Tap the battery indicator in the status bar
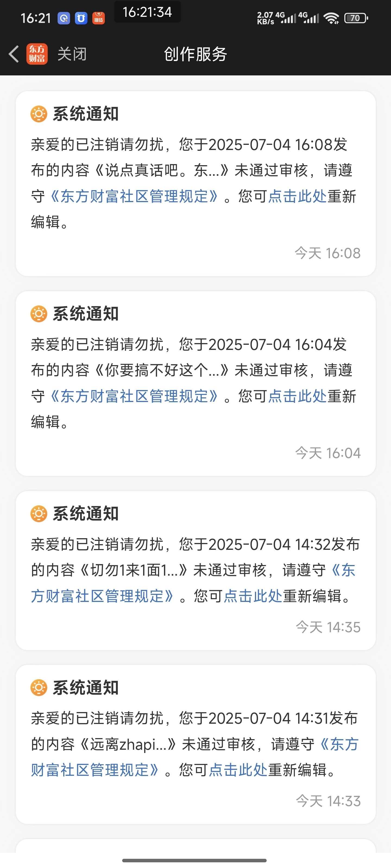391x868 pixels. point(356,18)
